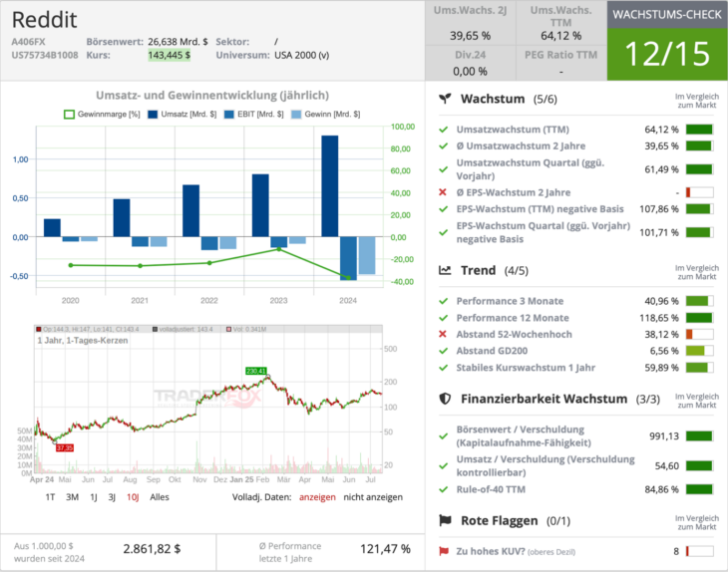Screen dimensions: 728x572
Task: Click the checkmark next to Ø Umsatzwachstum 2 Jahre
Action: pos(444,145)
